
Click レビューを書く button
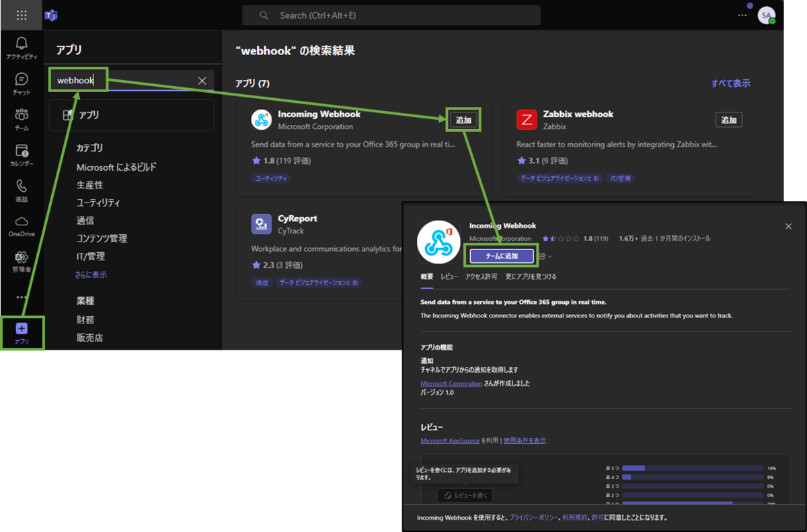click(x=465, y=496)
